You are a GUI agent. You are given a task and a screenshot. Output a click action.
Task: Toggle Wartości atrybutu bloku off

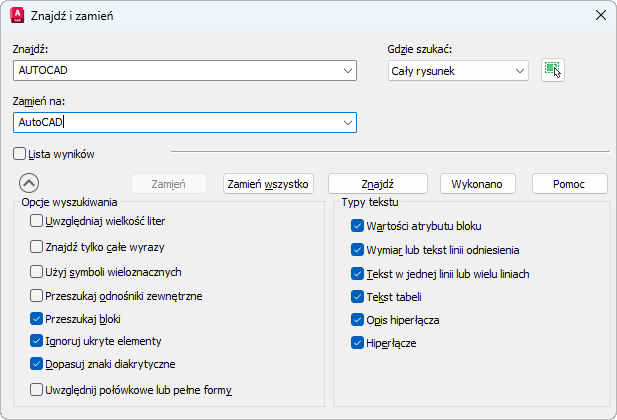358,226
